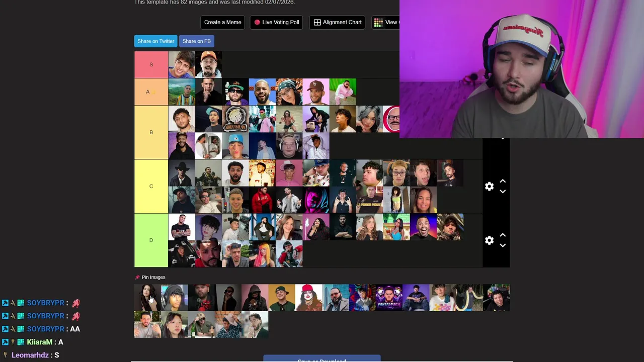644x362 pixels.
Task: Click the Create a Meme button
Action: tap(222, 22)
